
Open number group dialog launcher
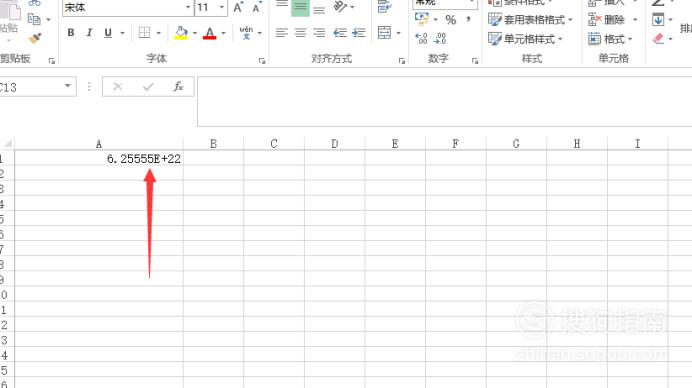tap(475, 61)
